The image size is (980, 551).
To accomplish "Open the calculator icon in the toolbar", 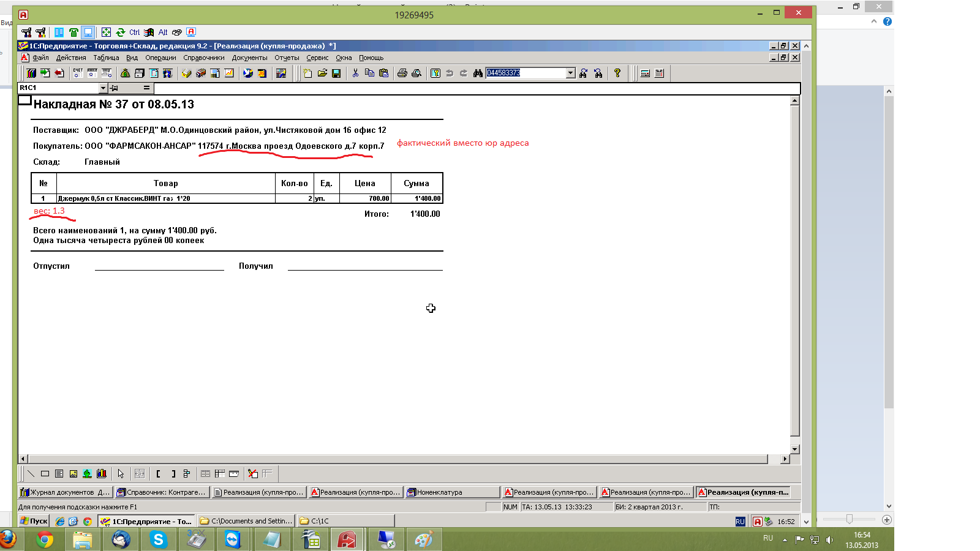I will click(x=645, y=73).
